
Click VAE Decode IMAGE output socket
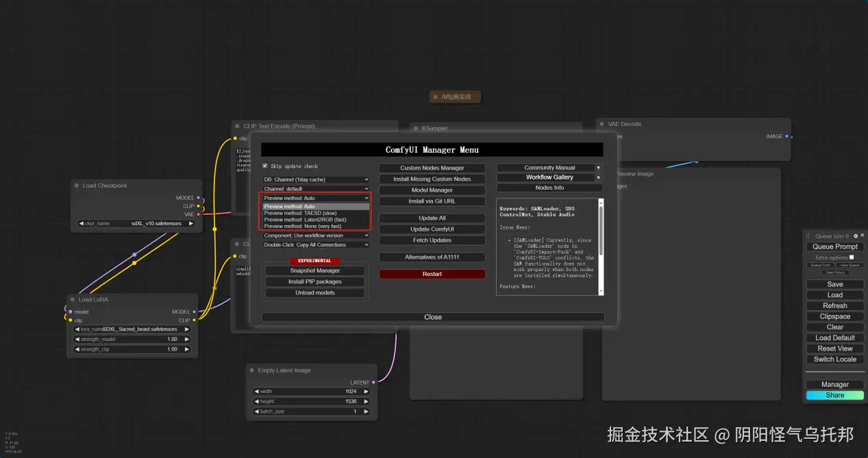(786, 136)
